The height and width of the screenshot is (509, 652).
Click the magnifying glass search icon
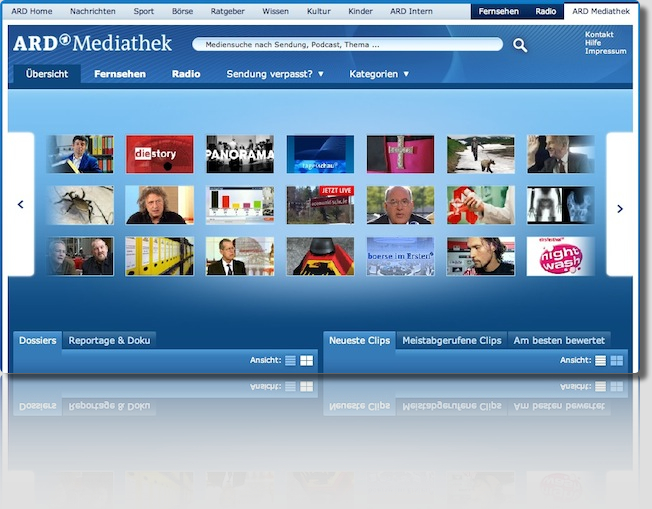click(x=520, y=45)
